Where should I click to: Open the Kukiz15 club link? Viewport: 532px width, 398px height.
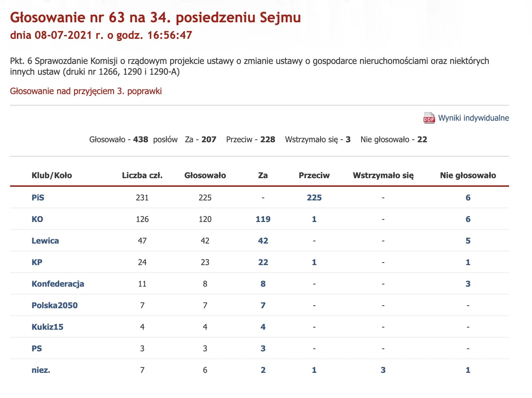click(47, 327)
